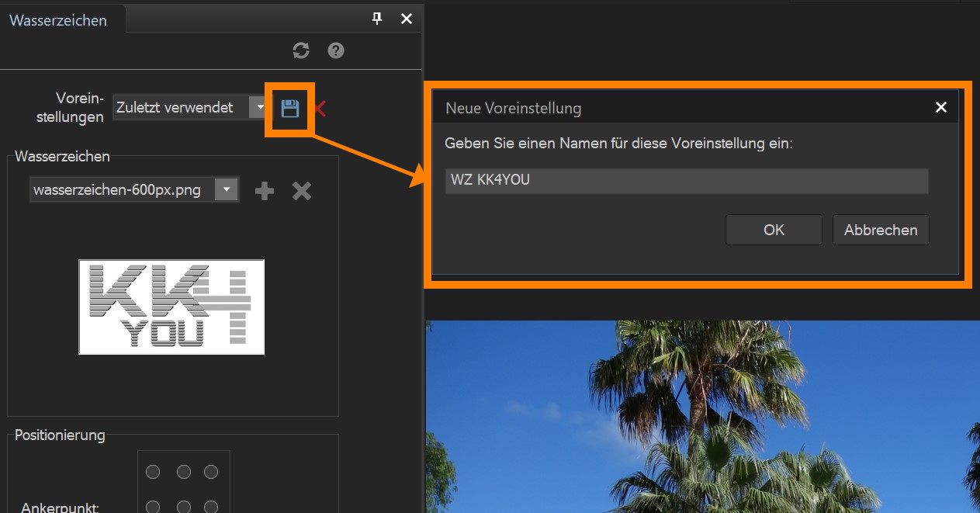Click the save preset floppy disk icon
980x513 pixels.
[290, 109]
